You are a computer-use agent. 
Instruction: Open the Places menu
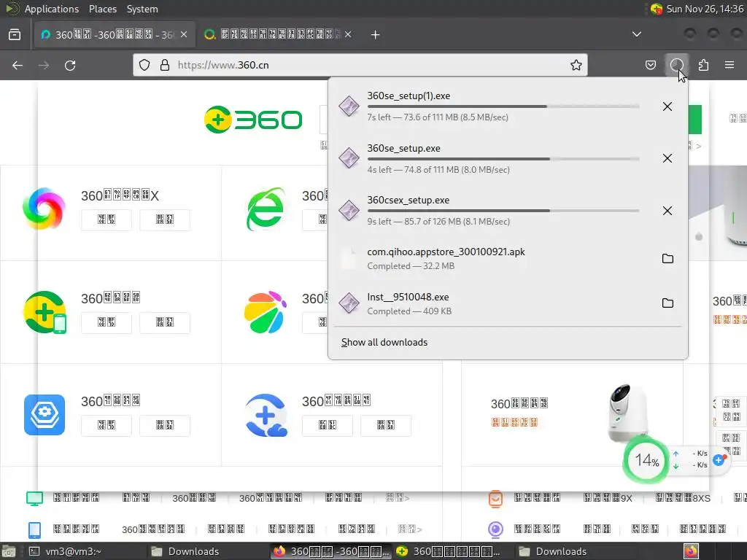[102, 9]
